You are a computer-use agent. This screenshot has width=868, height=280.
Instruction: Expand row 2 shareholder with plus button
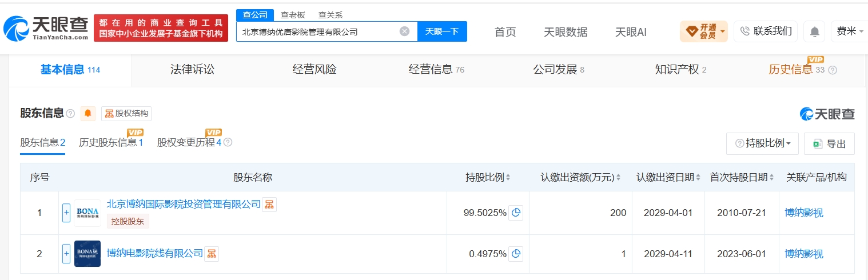point(66,254)
